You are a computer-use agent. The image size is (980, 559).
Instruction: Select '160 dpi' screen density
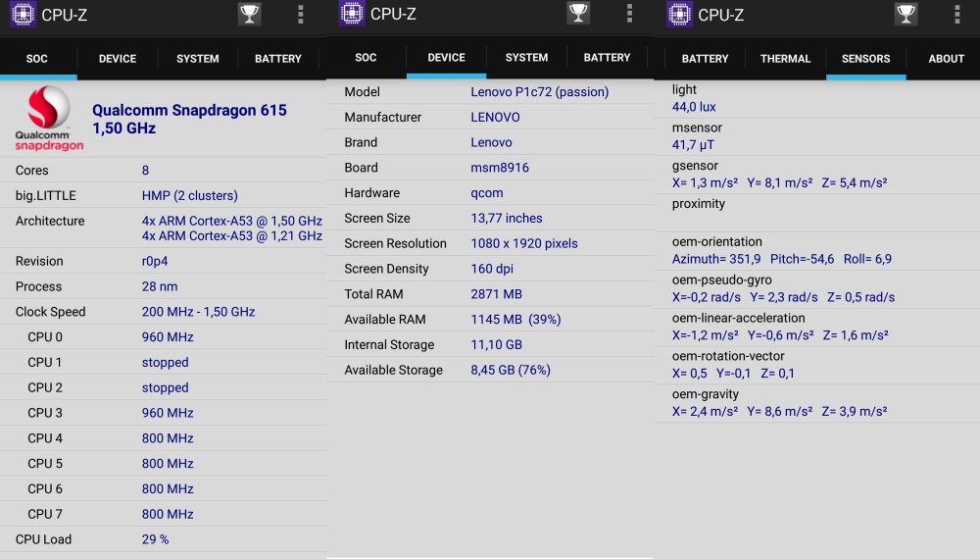pyautogui.click(x=492, y=269)
